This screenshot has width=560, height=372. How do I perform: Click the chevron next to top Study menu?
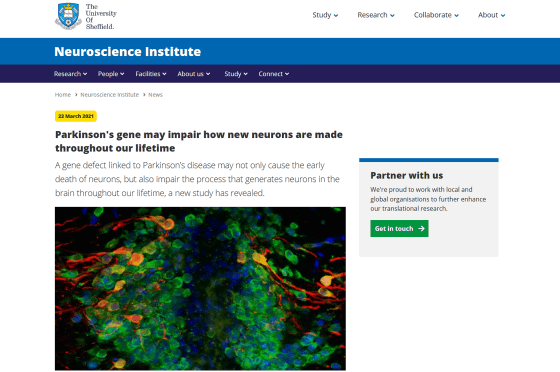(336, 15)
